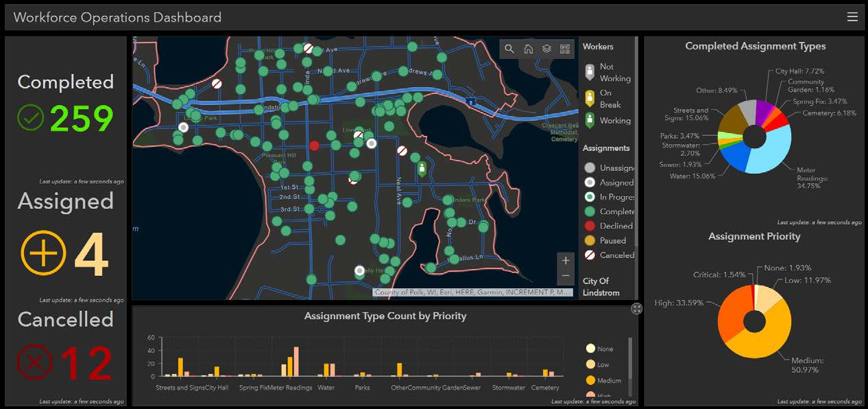This screenshot has height=409, width=868.
Task: Open the map search tool
Action: [x=509, y=49]
